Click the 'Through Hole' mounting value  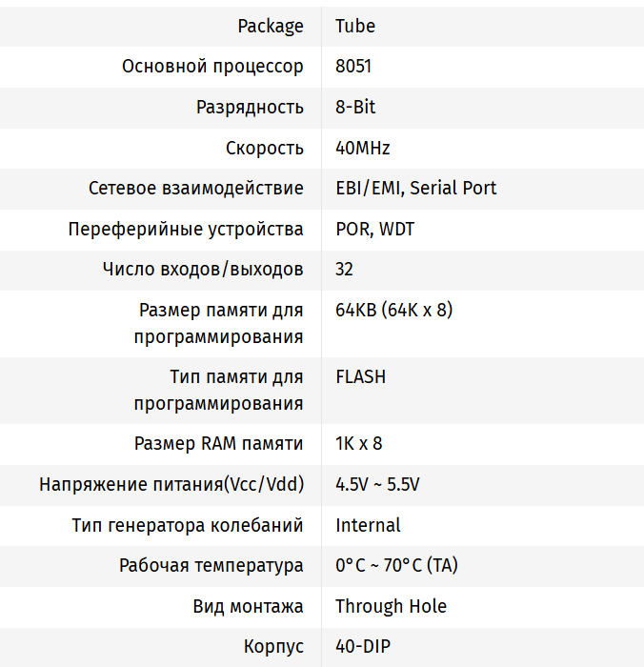pos(391,606)
